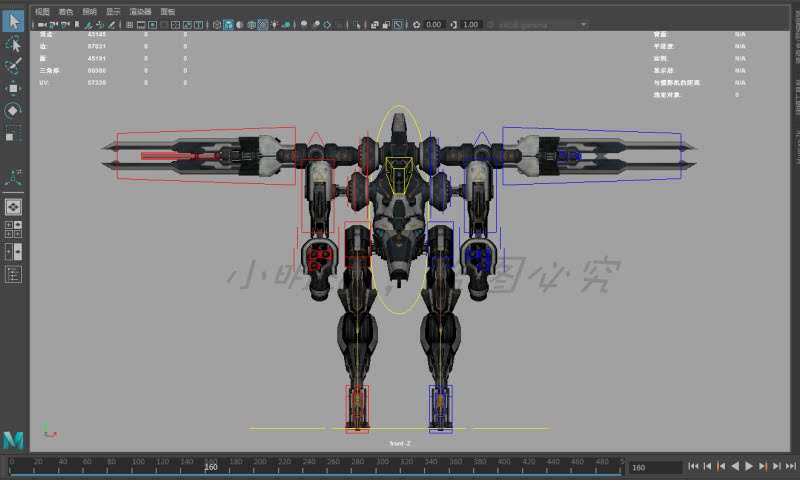Open the 面板 (Panels) panel menu
The width and height of the screenshot is (800, 480).
[168, 11]
